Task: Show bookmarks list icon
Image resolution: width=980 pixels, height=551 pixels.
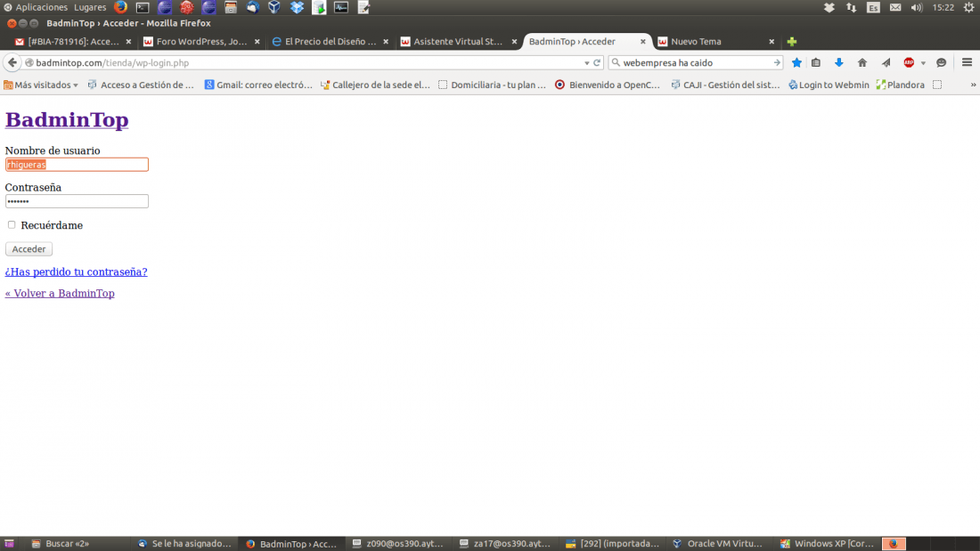Action: coord(816,62)
